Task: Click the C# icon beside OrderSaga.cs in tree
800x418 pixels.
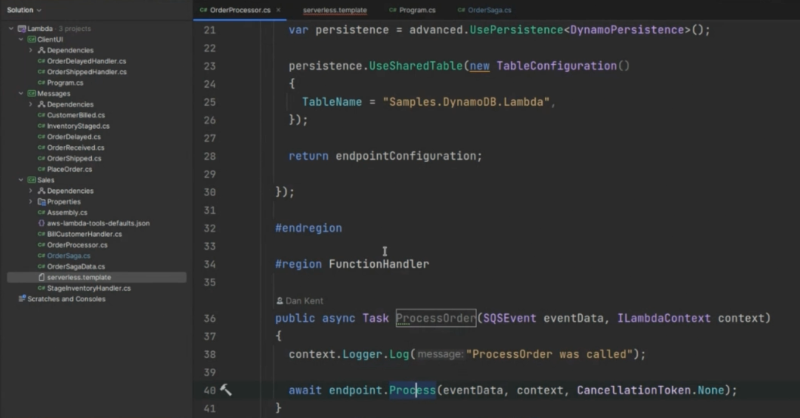Action: coord(42,256)
